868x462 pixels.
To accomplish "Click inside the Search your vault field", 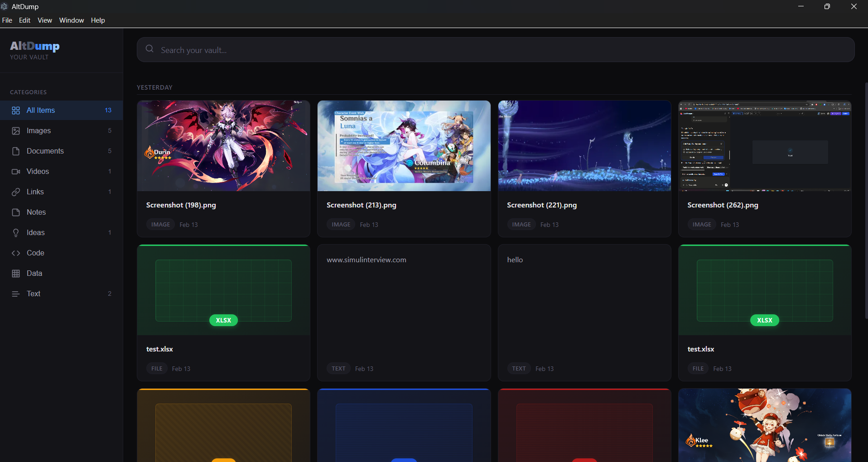I will [317, 49].
